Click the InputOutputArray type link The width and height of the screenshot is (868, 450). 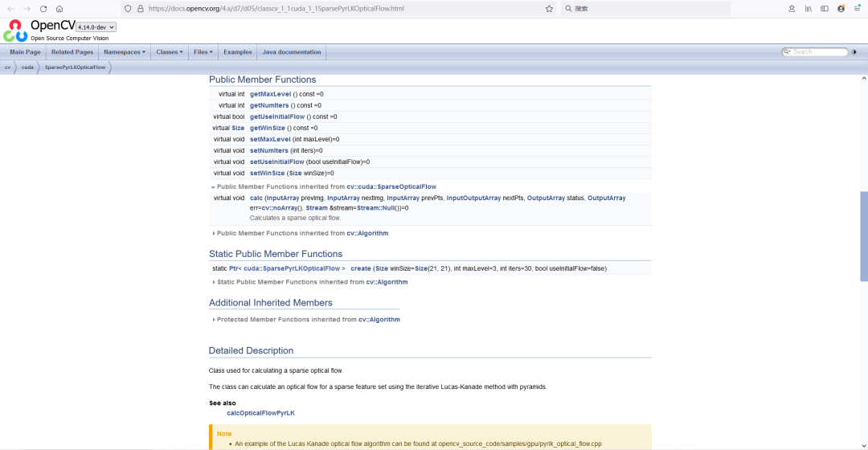click(473, 198)
